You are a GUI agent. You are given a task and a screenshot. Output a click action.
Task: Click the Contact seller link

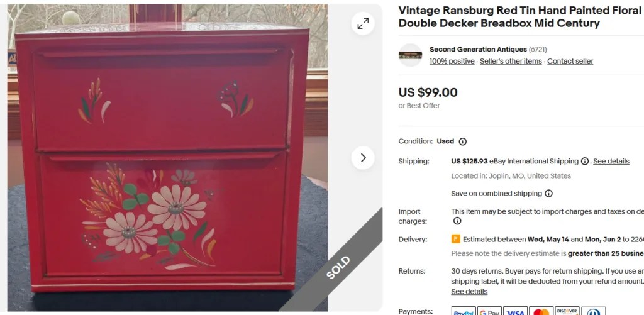570,61
